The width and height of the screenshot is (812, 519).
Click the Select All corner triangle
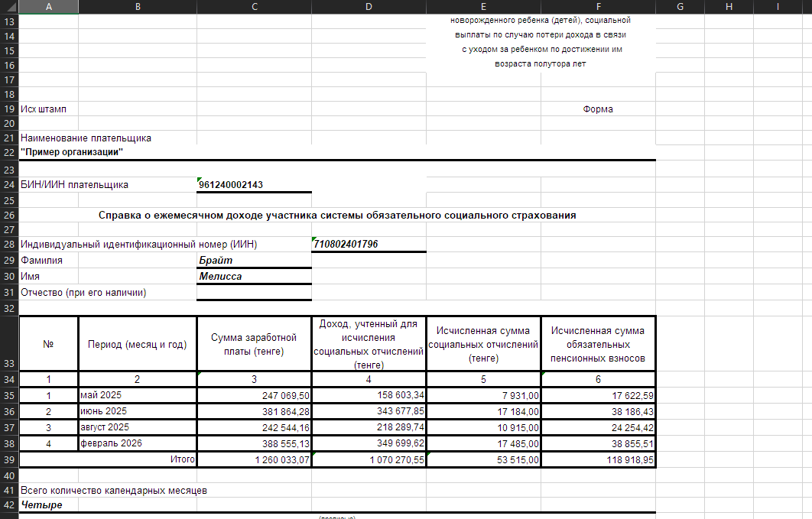(x=9, y=7)
